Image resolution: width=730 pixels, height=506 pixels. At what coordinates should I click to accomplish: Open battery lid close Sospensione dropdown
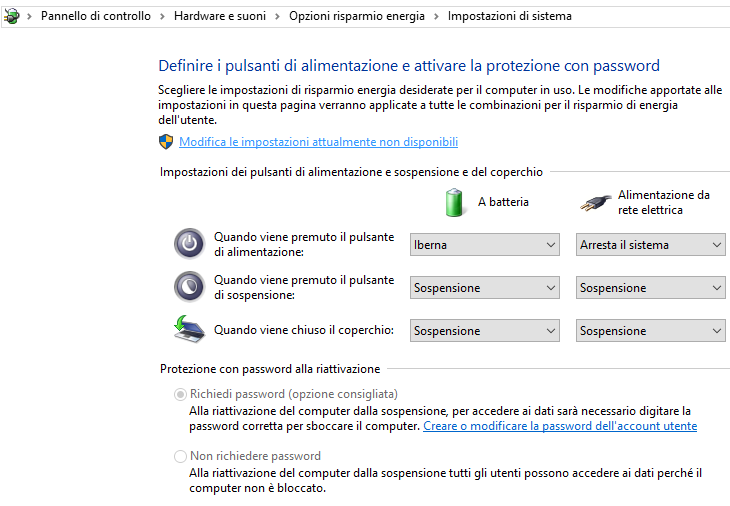485,331
